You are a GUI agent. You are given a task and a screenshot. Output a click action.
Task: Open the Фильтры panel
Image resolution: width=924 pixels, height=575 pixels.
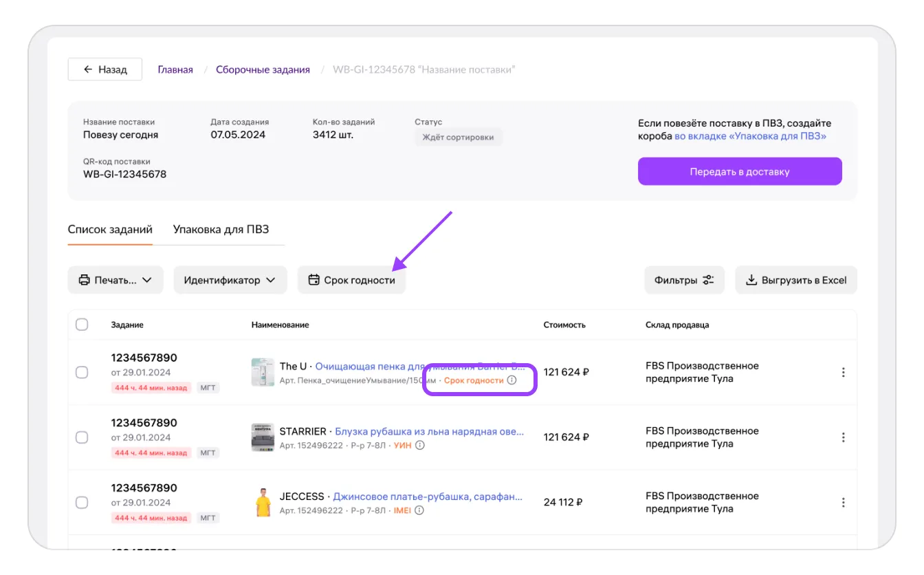(685, 280)
